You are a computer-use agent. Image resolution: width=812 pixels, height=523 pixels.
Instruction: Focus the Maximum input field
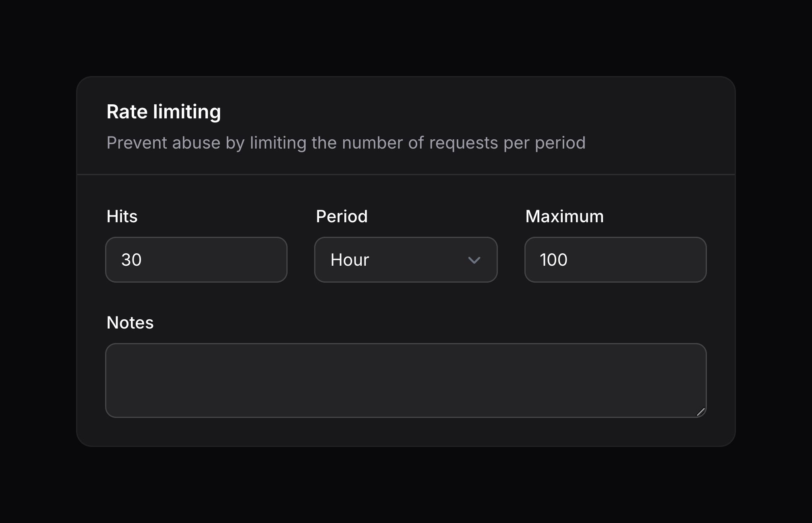click(x=615, y=260)
